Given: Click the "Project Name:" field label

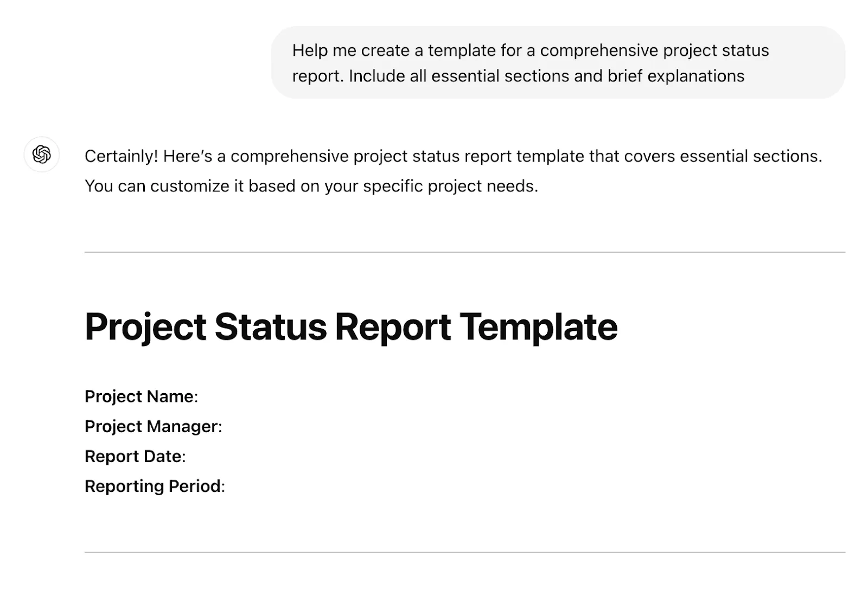Looking at the screenshot, I should 142,396.
